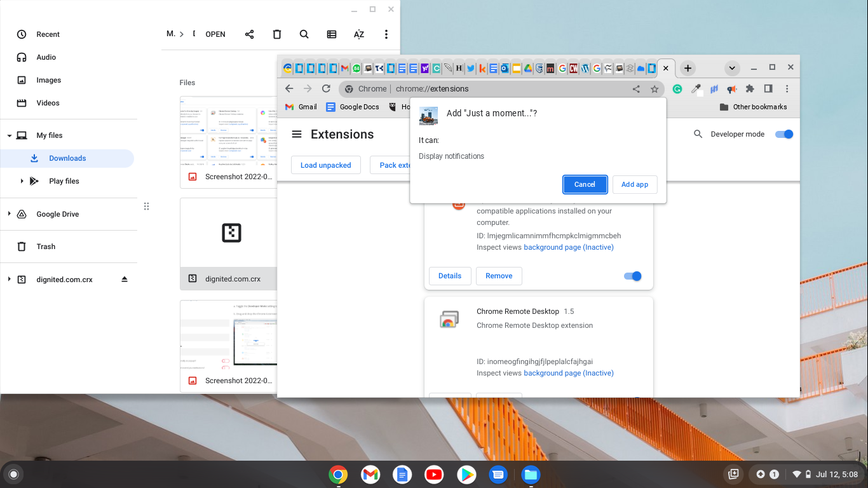
Task: Switch to the Google Drive tab
Action: coord(528,68)
